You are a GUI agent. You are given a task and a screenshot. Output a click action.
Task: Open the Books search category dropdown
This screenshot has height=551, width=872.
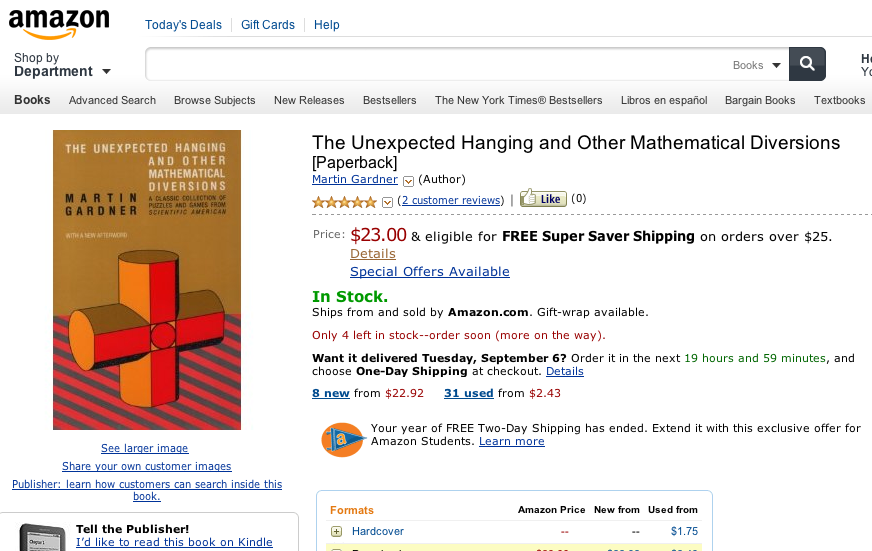pyautogui.click(x=755, y=65)
